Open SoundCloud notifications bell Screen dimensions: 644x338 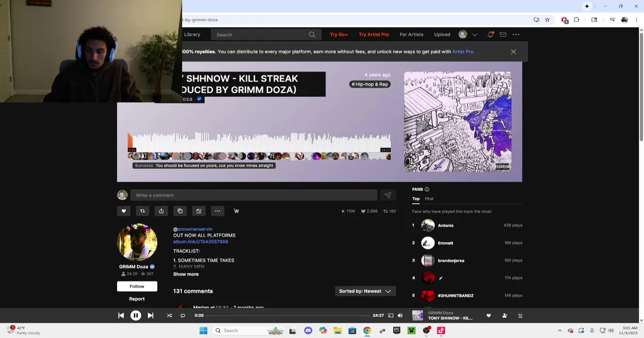[490, 34]
